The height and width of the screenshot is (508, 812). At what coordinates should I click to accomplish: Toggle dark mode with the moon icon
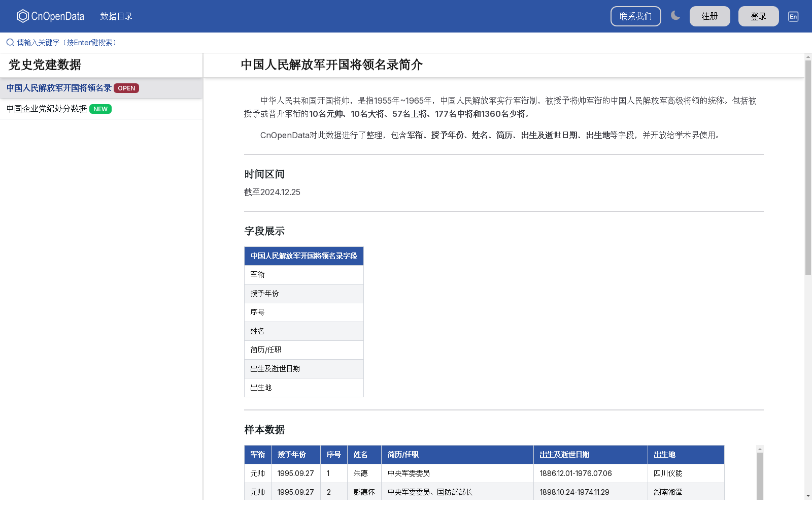click(675, 16)
